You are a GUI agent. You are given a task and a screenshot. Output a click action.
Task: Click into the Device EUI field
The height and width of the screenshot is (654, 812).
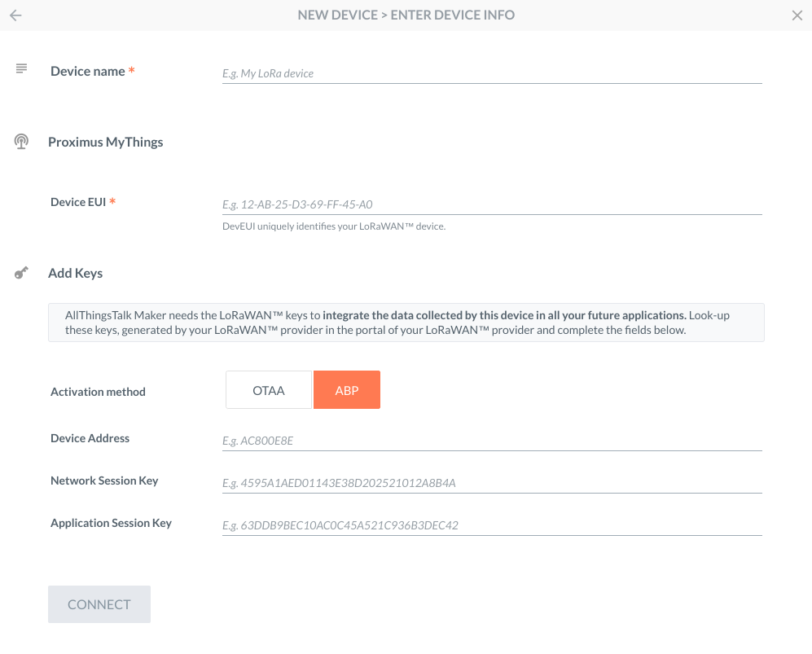(x=491, y=204)
